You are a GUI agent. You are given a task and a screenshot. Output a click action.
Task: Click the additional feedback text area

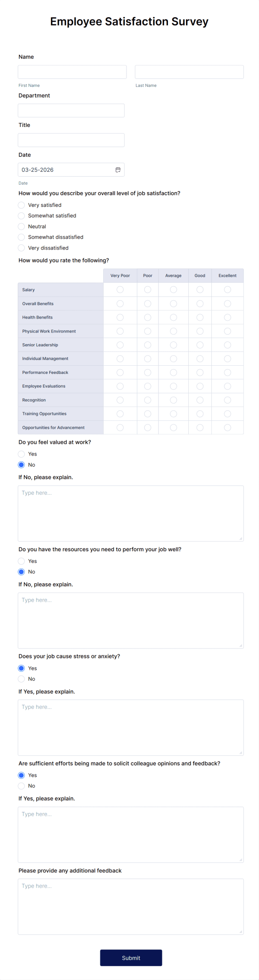(x=131, y=907)
